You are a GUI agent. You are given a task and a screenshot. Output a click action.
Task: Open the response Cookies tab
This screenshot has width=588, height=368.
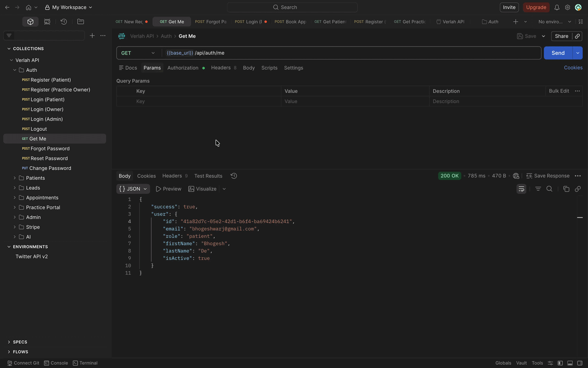pyautogui.click(x=147, y=176)
